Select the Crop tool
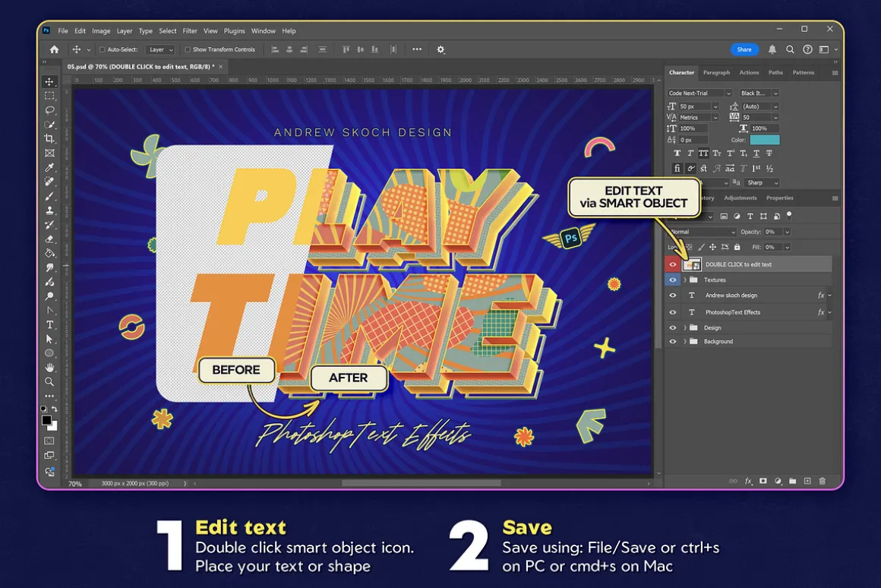This screenshot has width=881, height=588. (49, 138)
